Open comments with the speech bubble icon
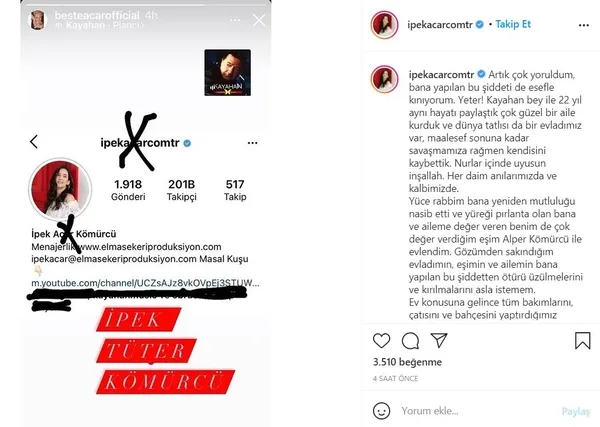Viewport: 600px width, 427px height. click(x=410, y=341)
